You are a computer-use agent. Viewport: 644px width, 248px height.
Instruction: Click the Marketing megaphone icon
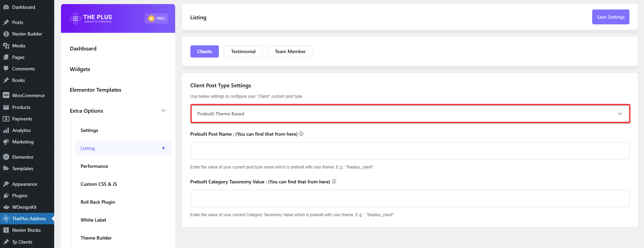click(6, 142)
